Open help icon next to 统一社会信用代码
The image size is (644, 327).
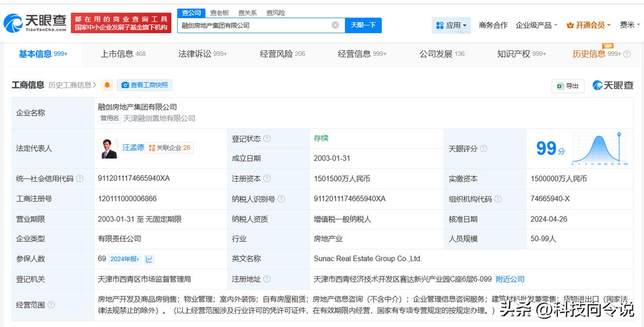[79, 179]
